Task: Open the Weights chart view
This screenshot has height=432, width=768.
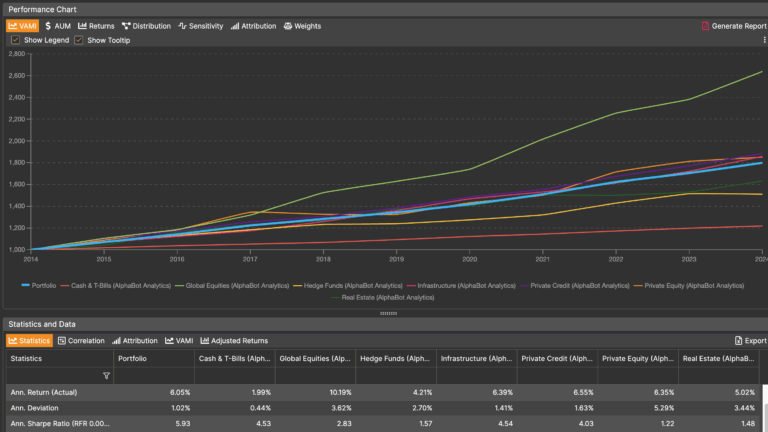Action: pyautogui.click(x=302, y=26)
